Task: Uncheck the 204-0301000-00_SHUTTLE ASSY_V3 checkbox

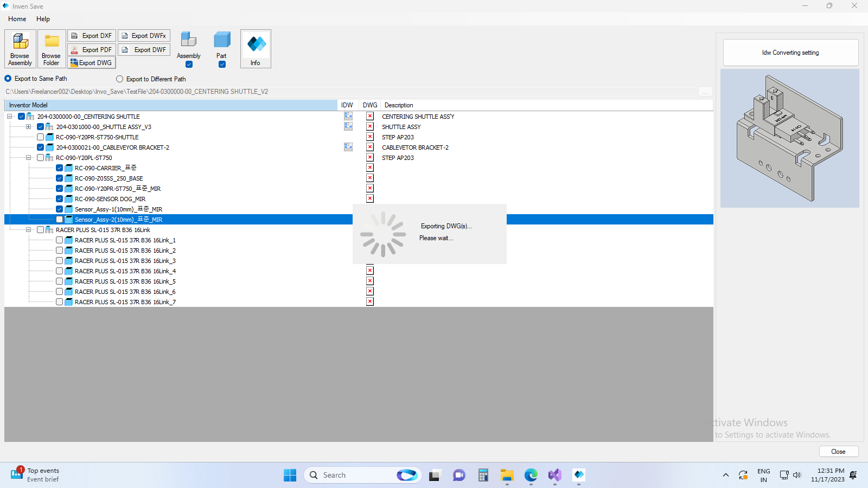Action: [x=41, y=127]
